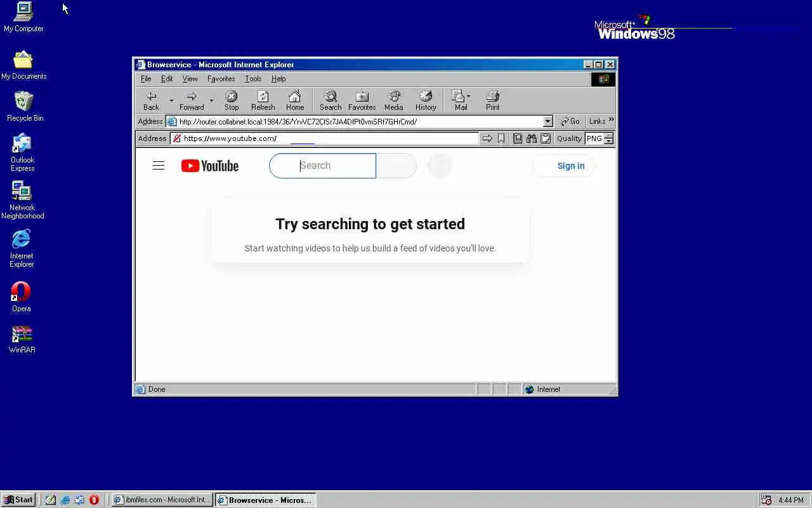Click the Links toolbar label
812x508 pixels.
coord(597,121)
